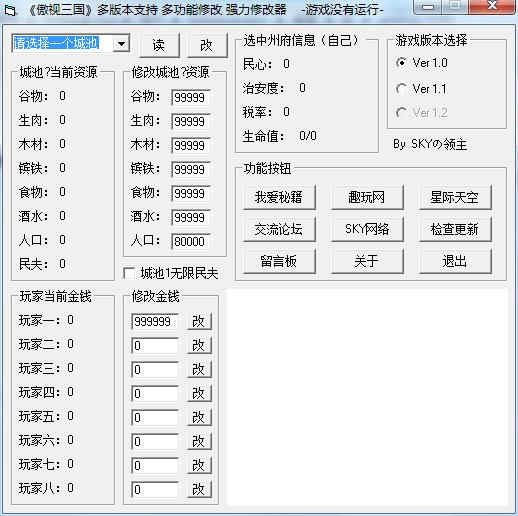The image size is (518, 516).
Task: Click the 退出 exit button
Action: point(455,261)
